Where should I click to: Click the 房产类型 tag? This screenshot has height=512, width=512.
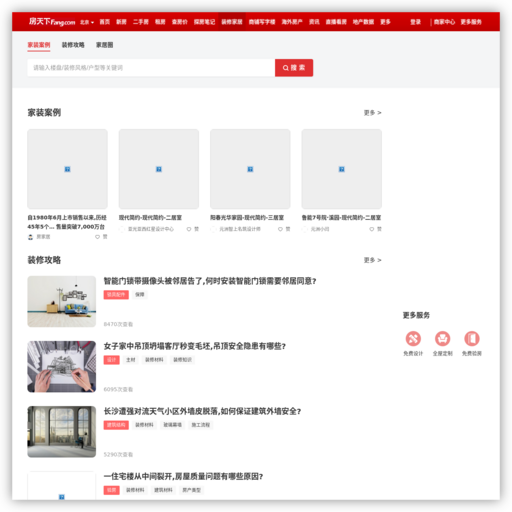[x=191, y=490]
